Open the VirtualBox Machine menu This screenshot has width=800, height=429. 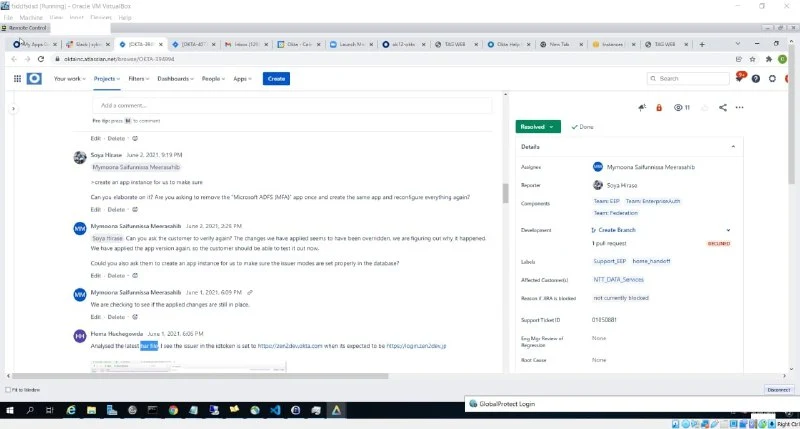click(x=31, y=17)
